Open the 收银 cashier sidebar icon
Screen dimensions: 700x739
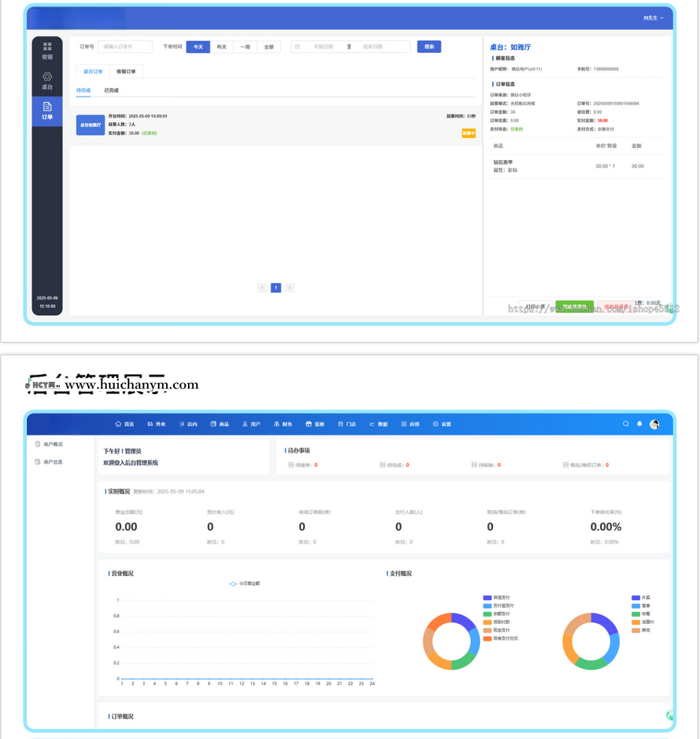(47, 50)
